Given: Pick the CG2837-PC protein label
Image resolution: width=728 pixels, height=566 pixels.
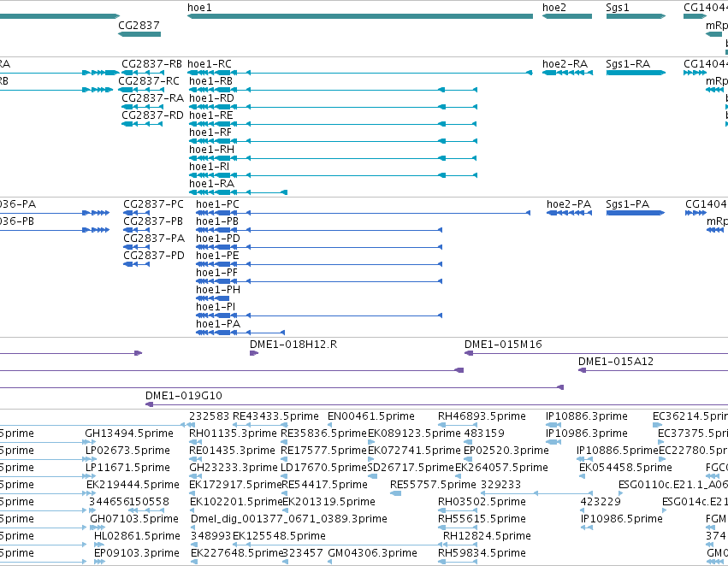Looking at the screenshot, I should (153, 204).
